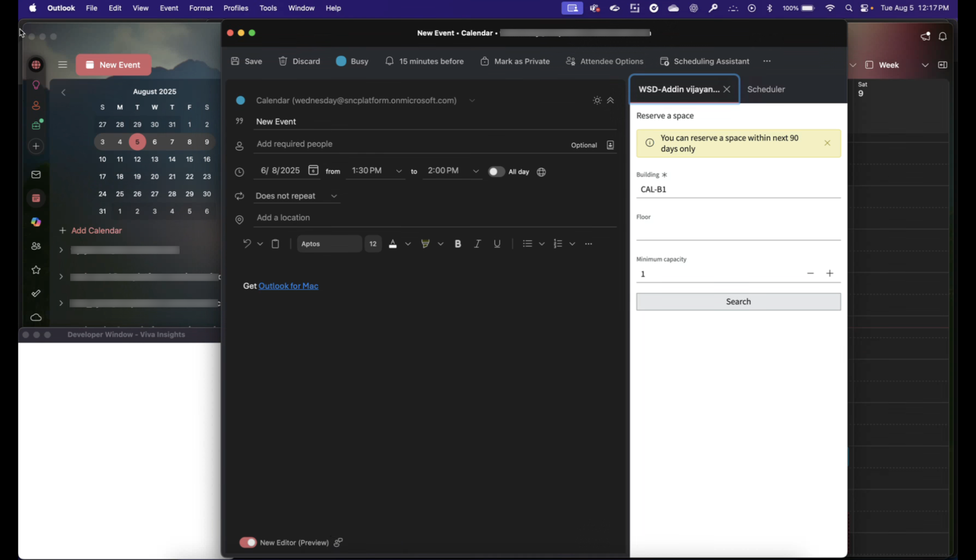Open Favorites star in sidebar
Screen dimensions: 976x560
pyautogui.click(x=36, y=270)
